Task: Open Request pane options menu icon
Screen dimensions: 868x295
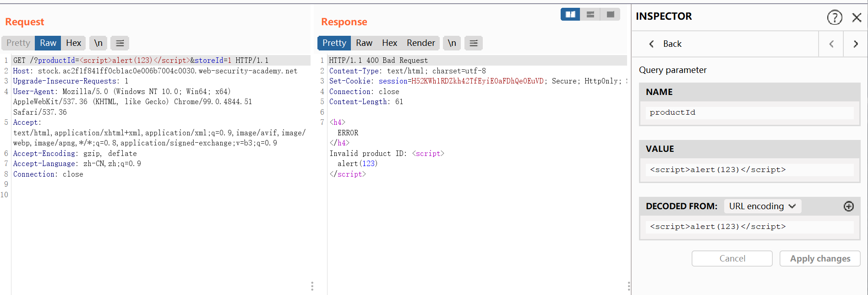Action: click(x=120, y=43)
